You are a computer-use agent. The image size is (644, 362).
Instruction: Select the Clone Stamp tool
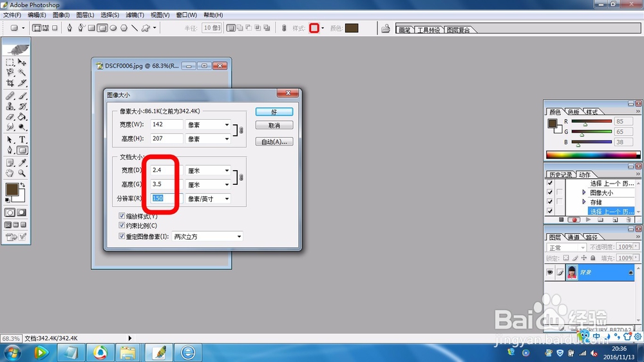pos(10,106)
